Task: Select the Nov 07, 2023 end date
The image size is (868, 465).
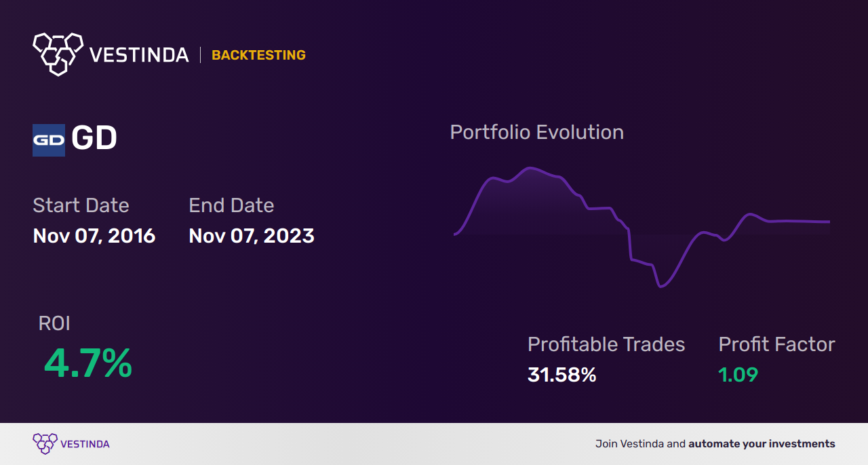Action: [252, 236]
